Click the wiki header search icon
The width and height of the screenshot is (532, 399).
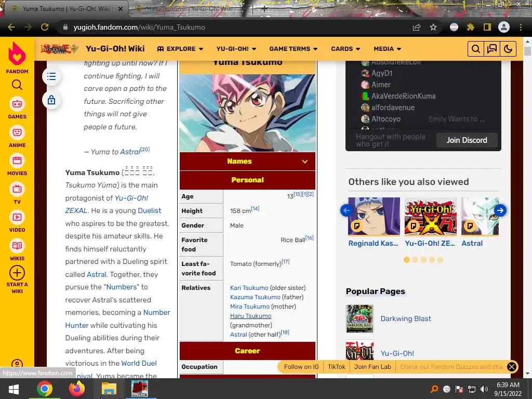[x=476, y=49]
